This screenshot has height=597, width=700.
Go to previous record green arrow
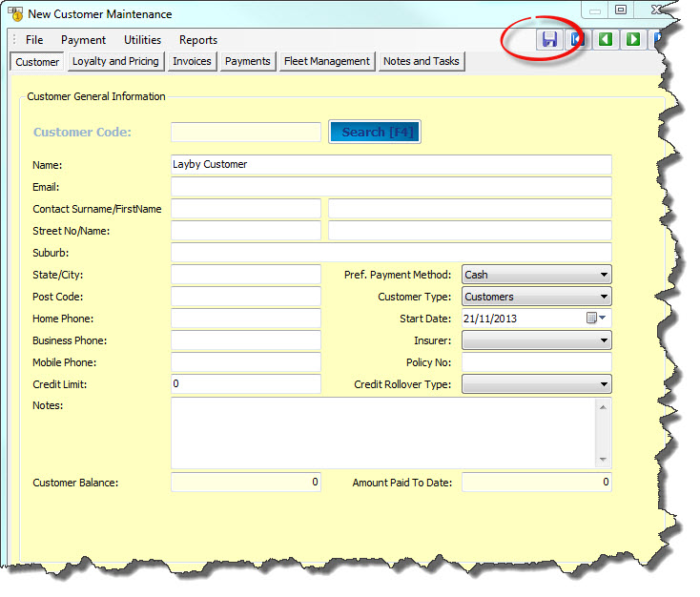[x=606, y=39]
